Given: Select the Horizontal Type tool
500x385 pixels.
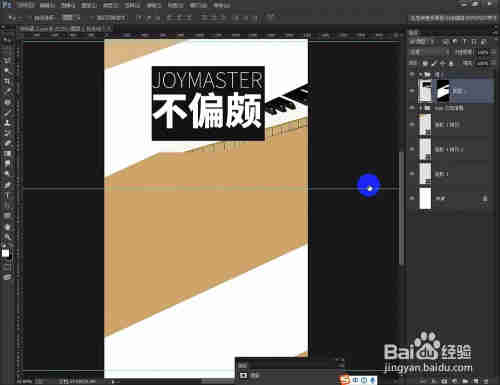Looking at the screenshot, I should [7, 195].
